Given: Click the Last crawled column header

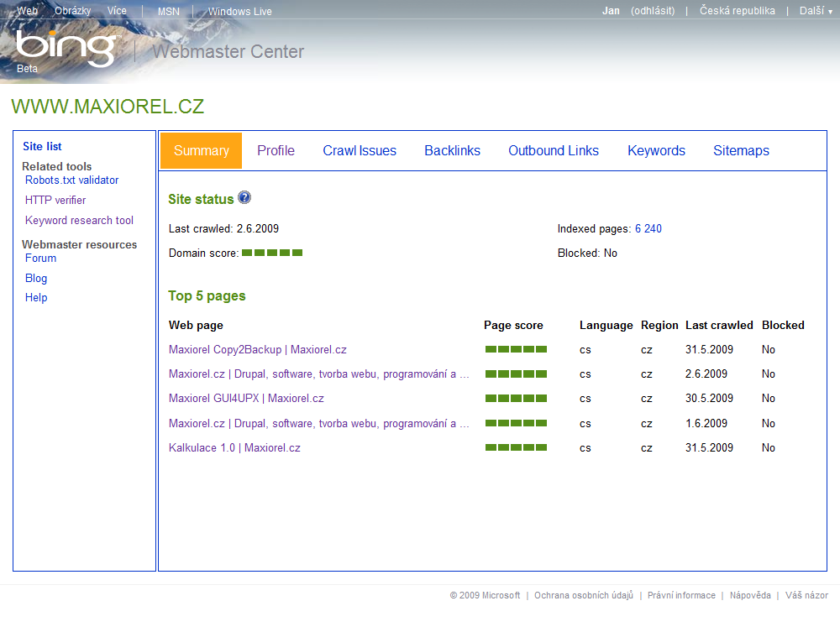Looking at the screenshot, I should [x=719, y=325].
